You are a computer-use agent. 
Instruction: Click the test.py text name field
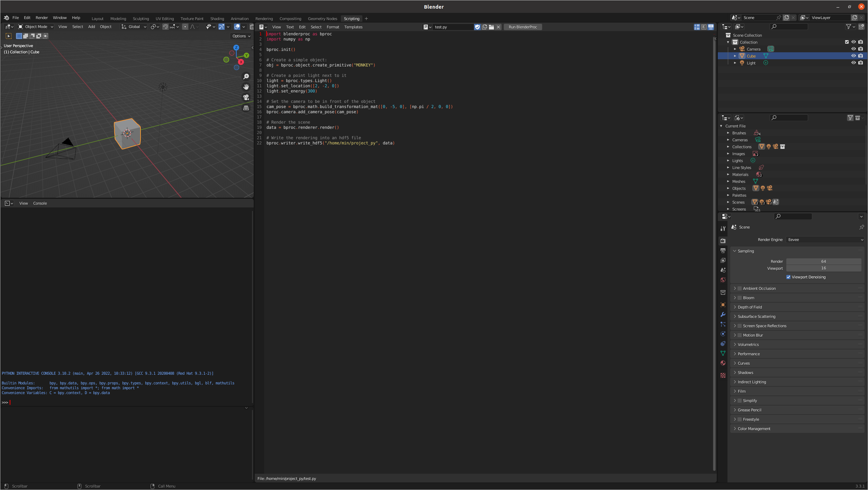[x=453, y=27]
